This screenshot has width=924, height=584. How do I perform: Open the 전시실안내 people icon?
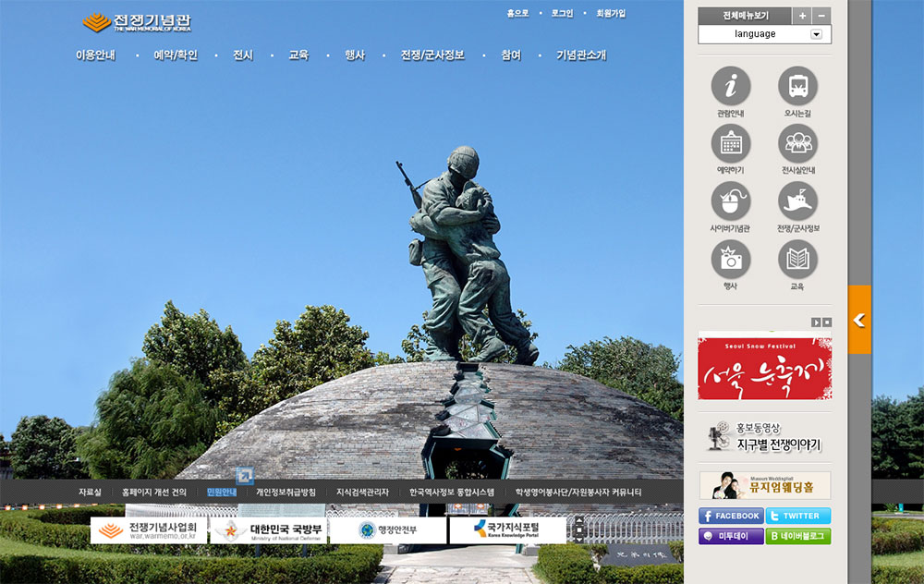pos(798,143)
